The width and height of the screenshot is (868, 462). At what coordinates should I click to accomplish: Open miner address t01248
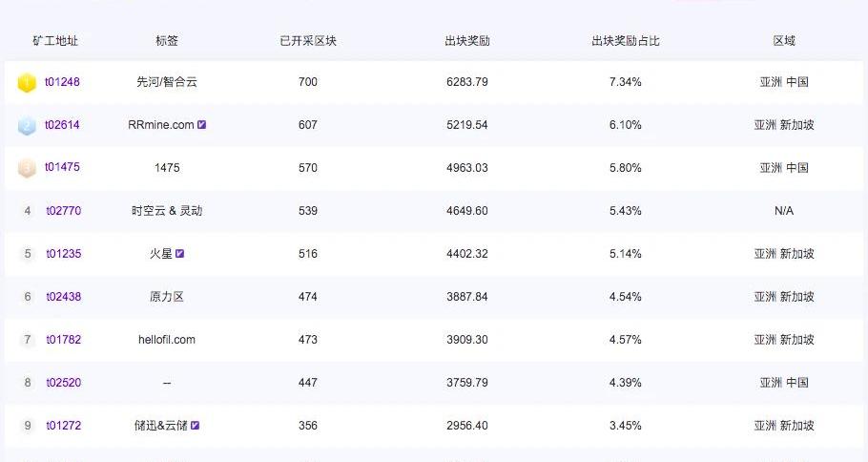tap(62, 82)
